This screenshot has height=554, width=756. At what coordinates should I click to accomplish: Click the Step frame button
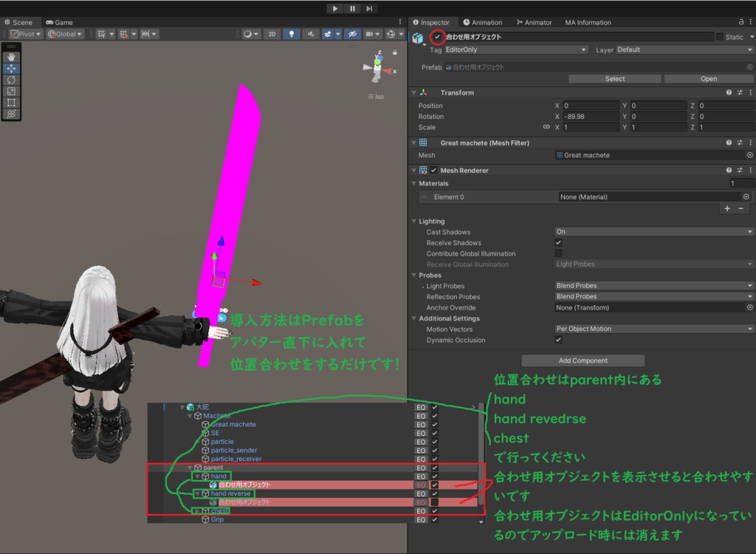coord(369,8)
